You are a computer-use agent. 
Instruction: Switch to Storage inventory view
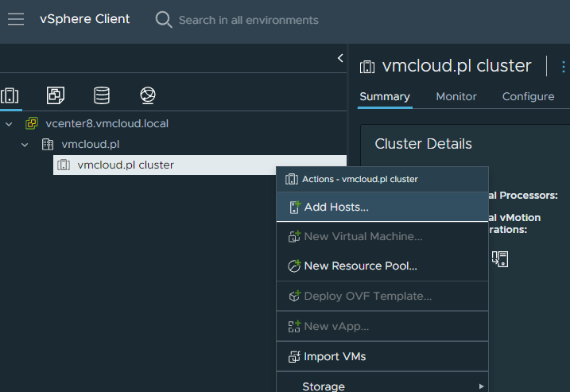pos(102,96)
